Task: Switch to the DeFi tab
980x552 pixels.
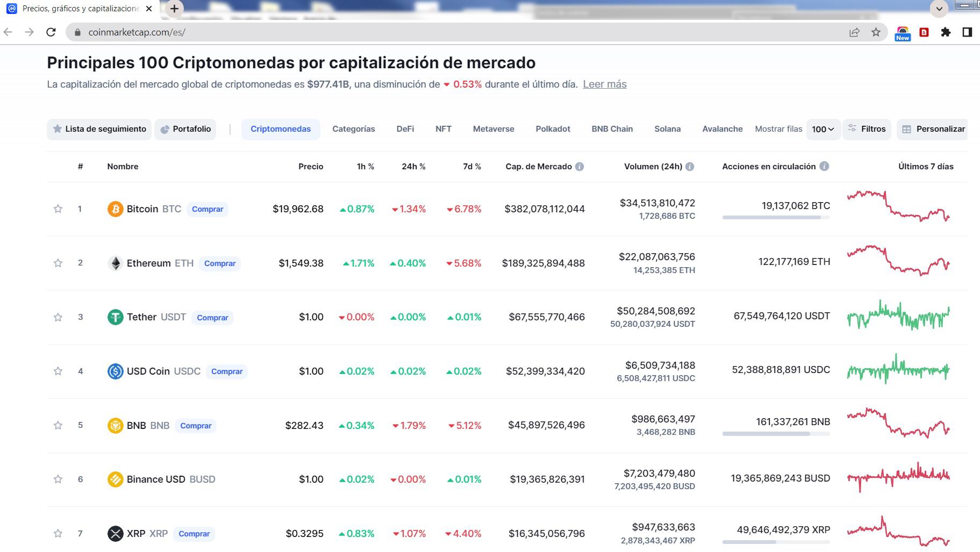Action: (x=405, y=130)
